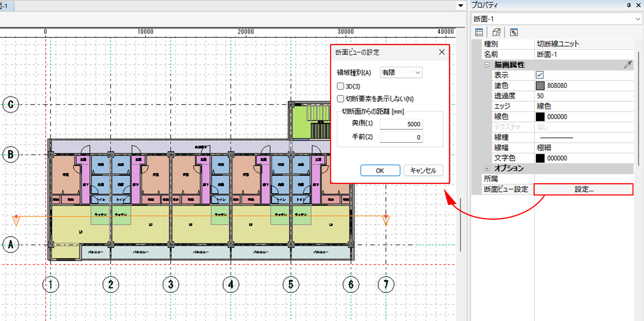Open the view tab list dropdown arrow

click(x=460, y=5)
